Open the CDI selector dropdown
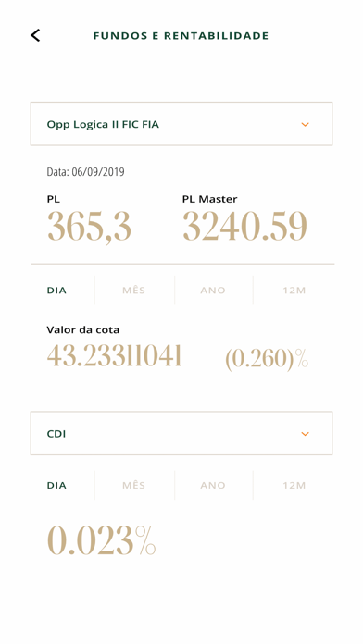 [181, 433]
